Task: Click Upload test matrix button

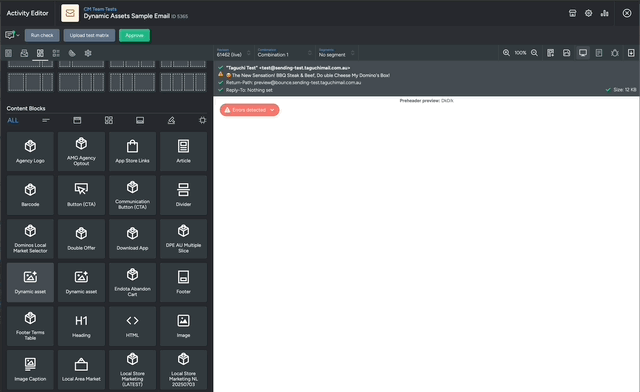Action: pos(89,36)
